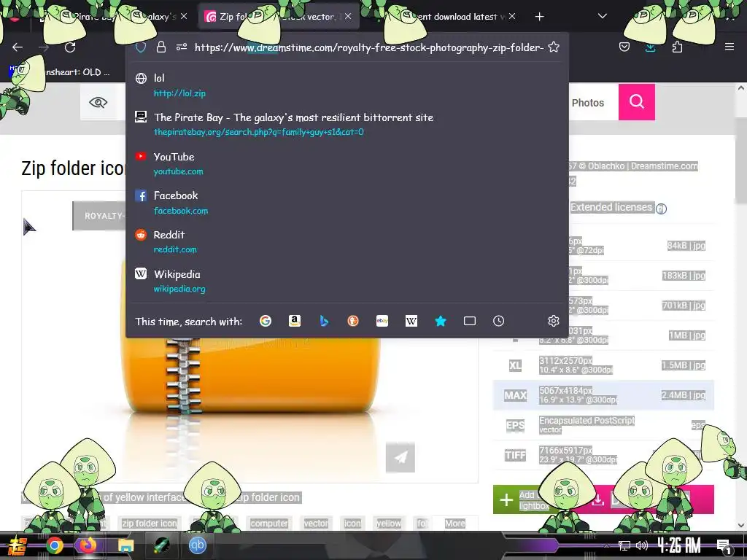This screenshot has width=747, height=560.
Task: Search this time with Bing
Action: coord(324,321)
